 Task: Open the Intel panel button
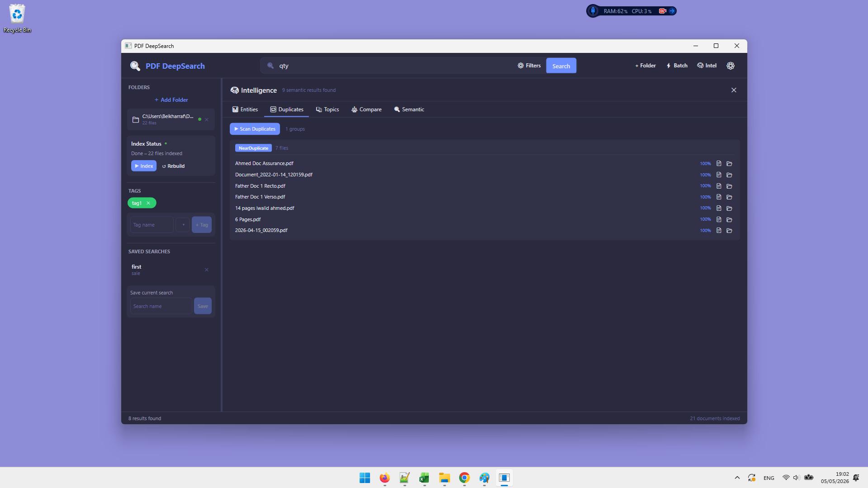click(x=707, y=66)
